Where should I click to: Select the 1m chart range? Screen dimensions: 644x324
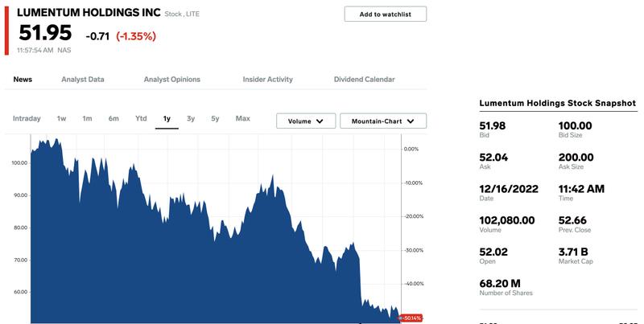87,118
